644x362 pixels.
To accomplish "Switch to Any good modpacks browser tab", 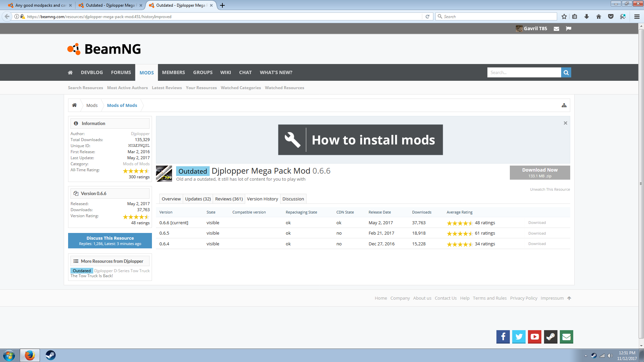I will tap(40, 5).
